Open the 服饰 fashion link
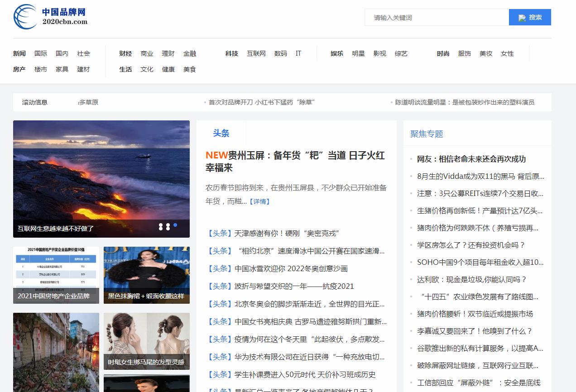 (x=465, y=53)
